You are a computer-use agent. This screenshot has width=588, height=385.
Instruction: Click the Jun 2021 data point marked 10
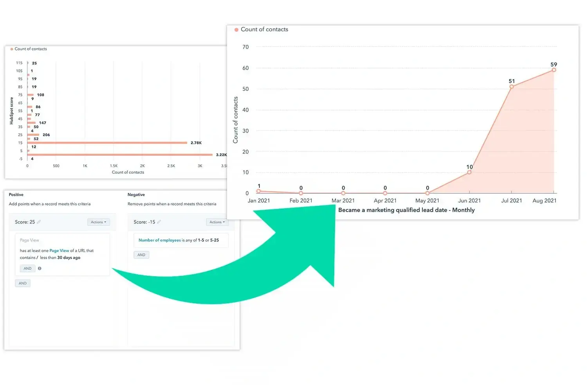[469, 172]
